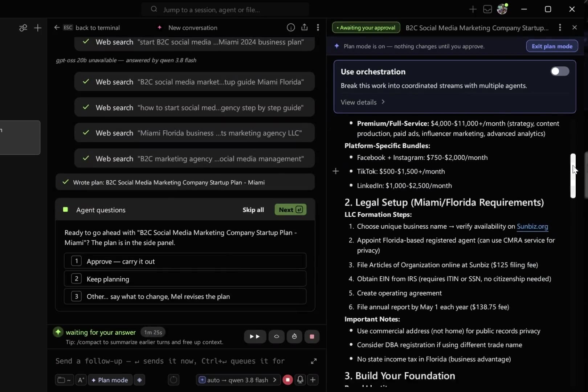This screenshot has width=588, height=392.
Task: Toggle the Use orchestration switch
Action: tap(560, 72)
